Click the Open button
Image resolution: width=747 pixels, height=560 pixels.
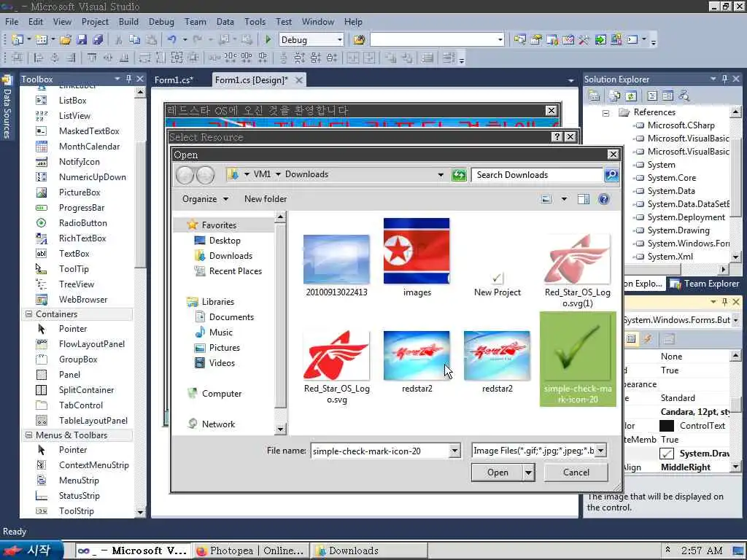(x=498, y=472)
